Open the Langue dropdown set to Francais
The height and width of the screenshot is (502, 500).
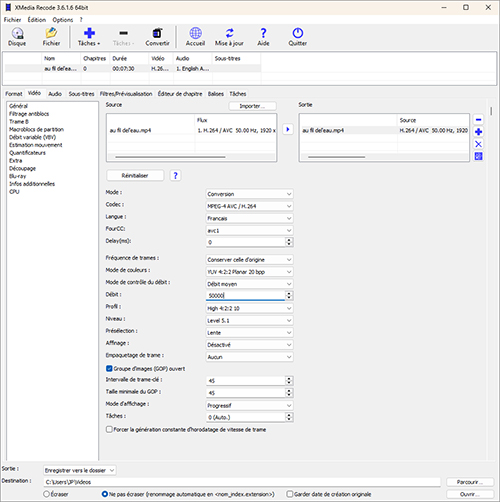click(x=249, y=218)
